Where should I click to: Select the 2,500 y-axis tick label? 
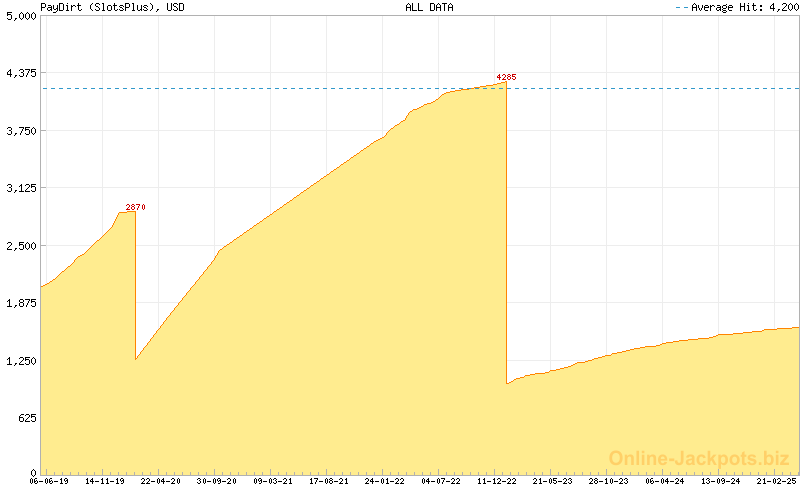pyautogui.click(x=20, y=246)
